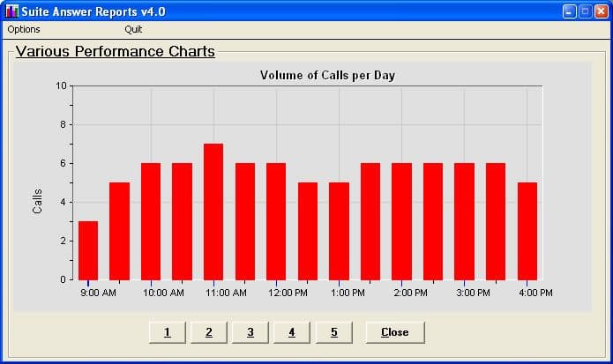Switch to chart number 2
Viewport: 613px width, 364px height.
pos(209,332)
